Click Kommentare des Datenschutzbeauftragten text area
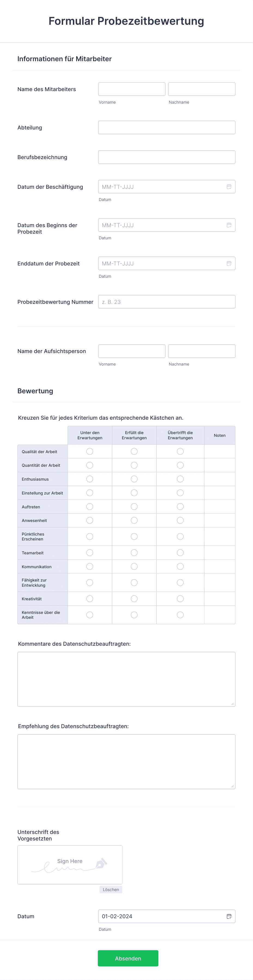The width and height of the screenshot is (253, 980). (x=126, y=679)
